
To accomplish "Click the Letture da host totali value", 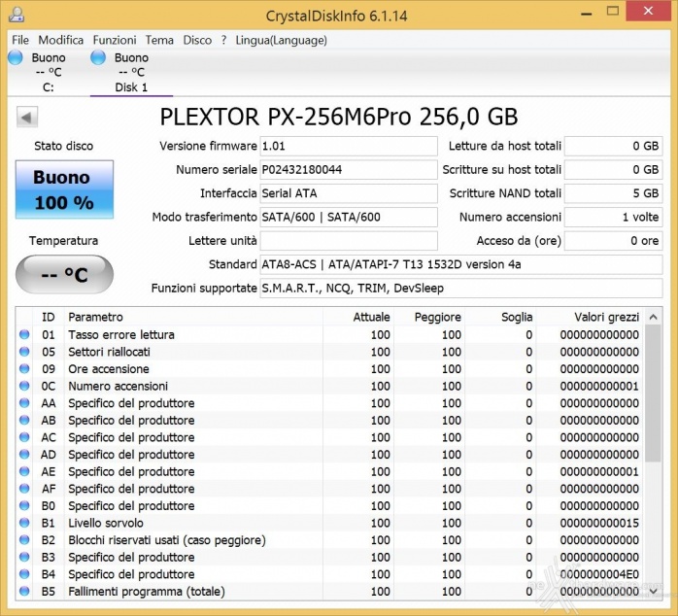I will 613,146.
